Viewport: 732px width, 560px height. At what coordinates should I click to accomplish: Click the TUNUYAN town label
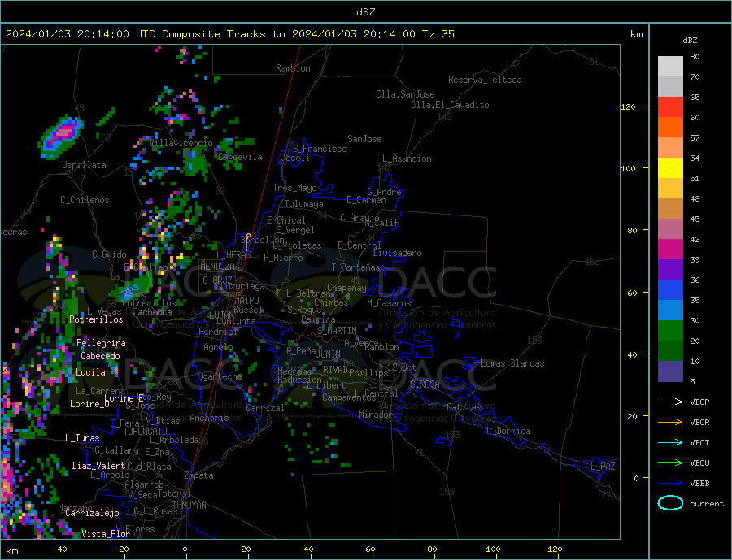click(x=189, y=506)
